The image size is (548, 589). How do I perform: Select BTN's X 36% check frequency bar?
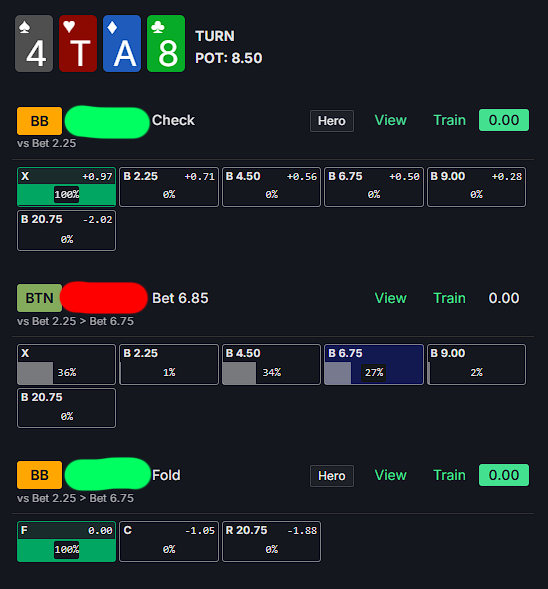66,364
